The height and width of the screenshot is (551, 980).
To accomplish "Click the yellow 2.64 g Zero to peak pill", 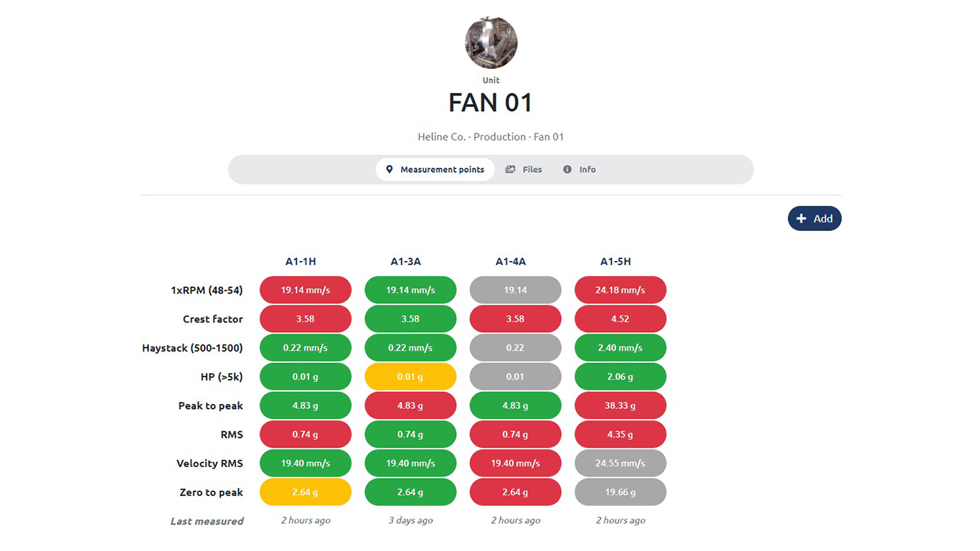I will pos(306,492).
